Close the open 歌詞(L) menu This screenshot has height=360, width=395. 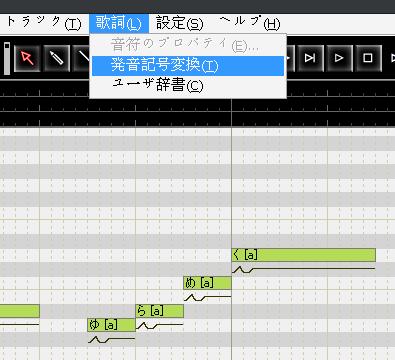(119, 23)
